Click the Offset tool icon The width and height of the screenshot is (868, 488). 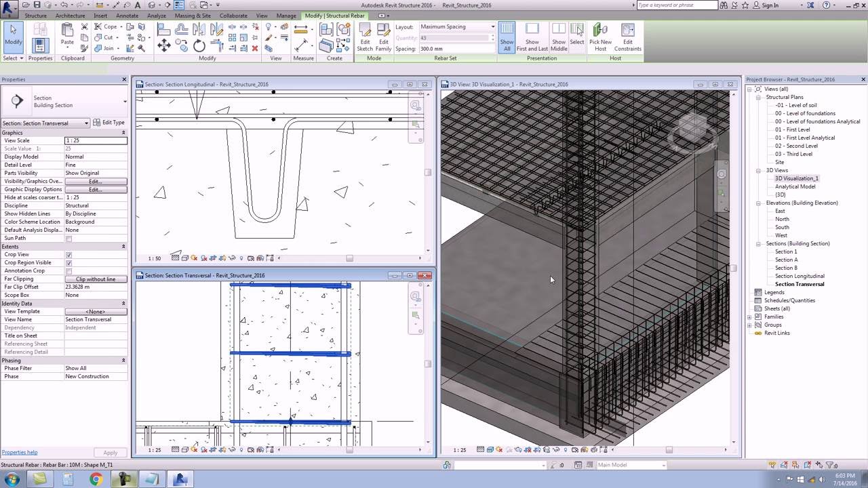pyautogui.click(x=182, y=29)
